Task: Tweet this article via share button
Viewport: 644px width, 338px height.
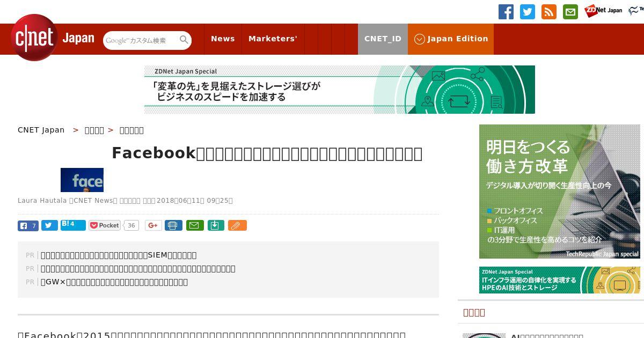Action: point(49,225)
